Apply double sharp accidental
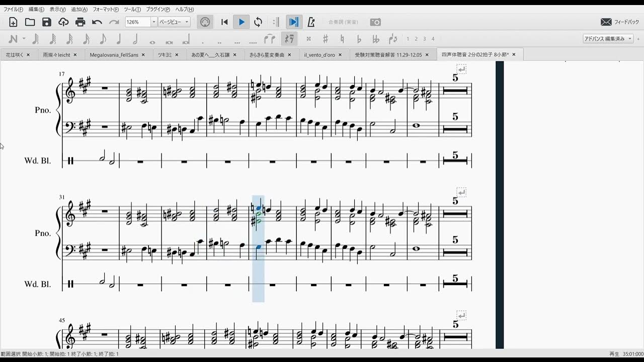 click(308, 39)
